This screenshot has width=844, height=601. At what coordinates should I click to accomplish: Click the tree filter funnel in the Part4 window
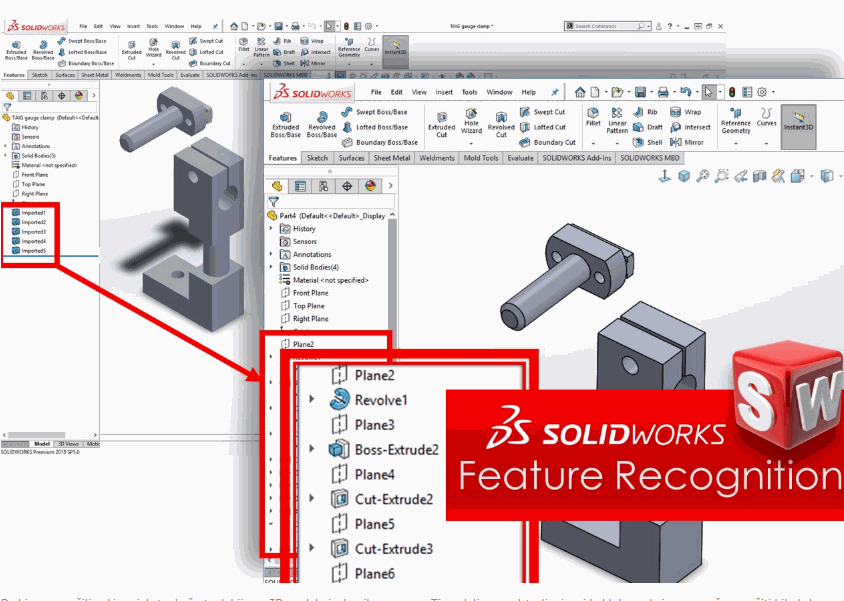tap(274, 202)
